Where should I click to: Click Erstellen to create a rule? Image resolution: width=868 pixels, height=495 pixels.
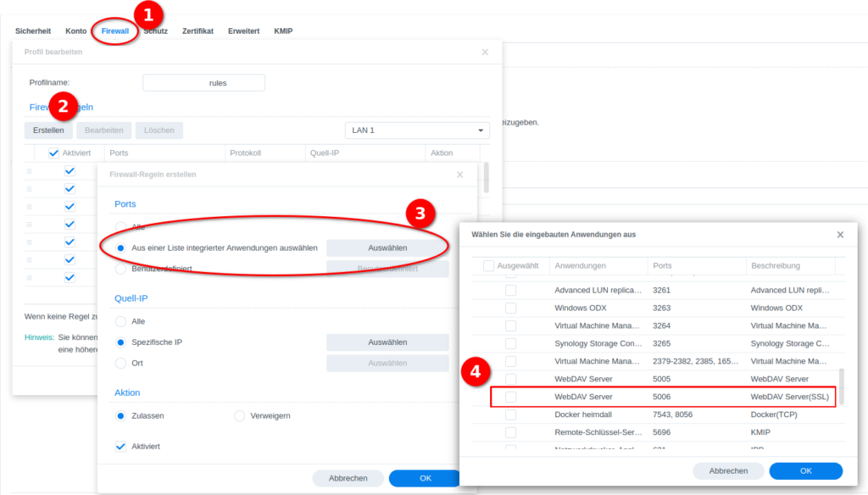coord(47,130)
